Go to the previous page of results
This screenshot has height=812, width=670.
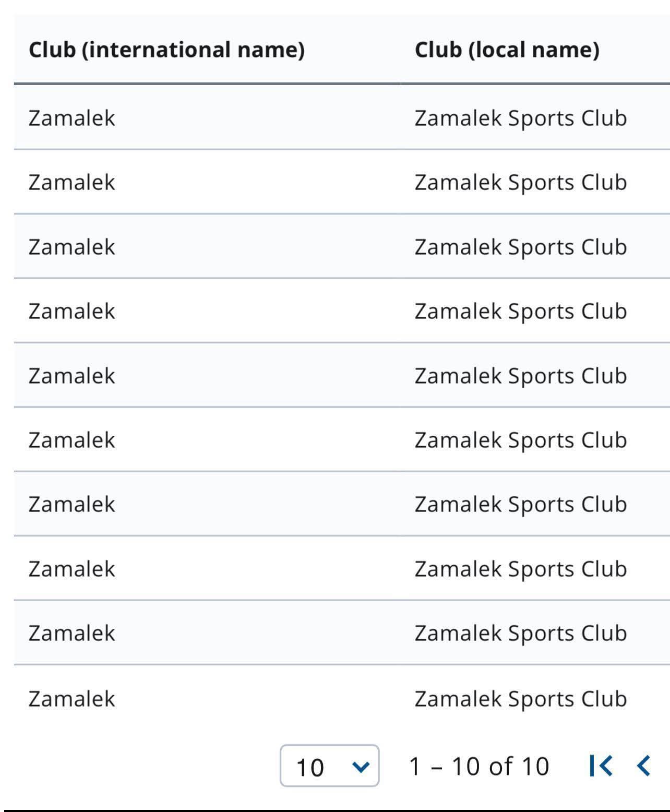coord(644,766)
